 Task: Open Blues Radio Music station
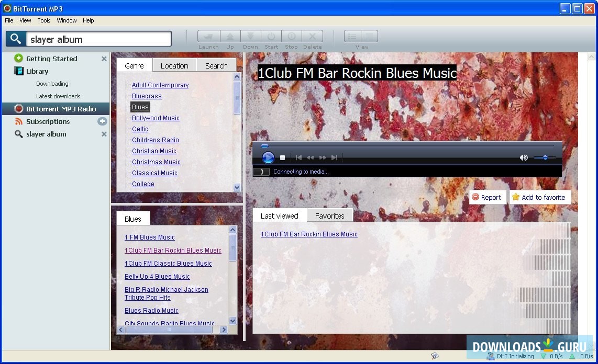pyautogui.click(x=151, y=310)
